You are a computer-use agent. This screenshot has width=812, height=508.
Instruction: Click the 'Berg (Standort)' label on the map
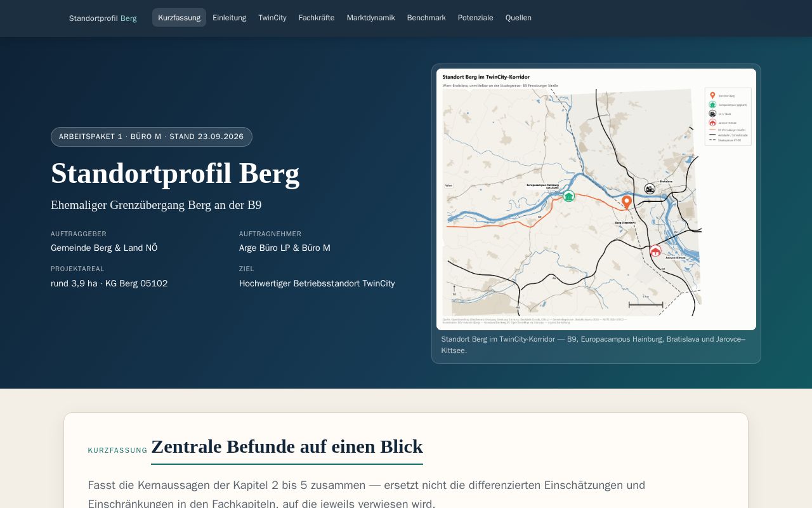point(625,223)
